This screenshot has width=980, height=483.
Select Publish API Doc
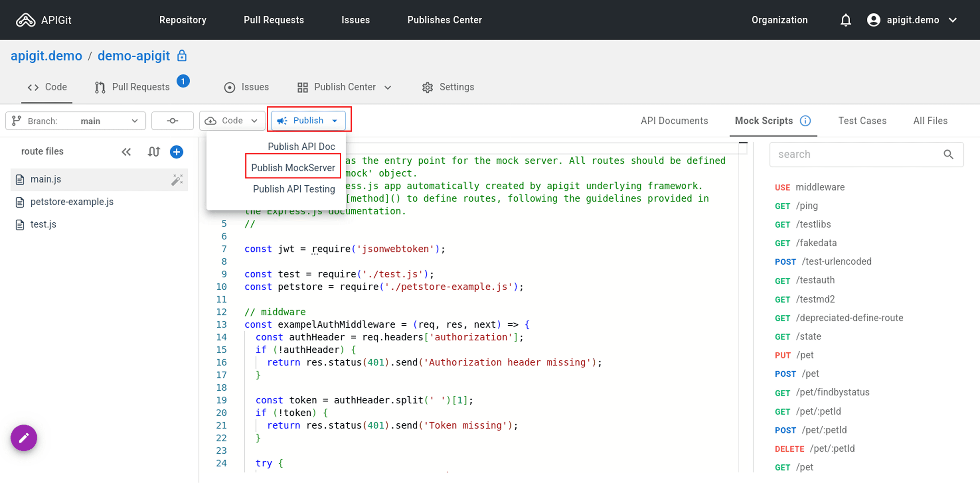coord(301,146)
